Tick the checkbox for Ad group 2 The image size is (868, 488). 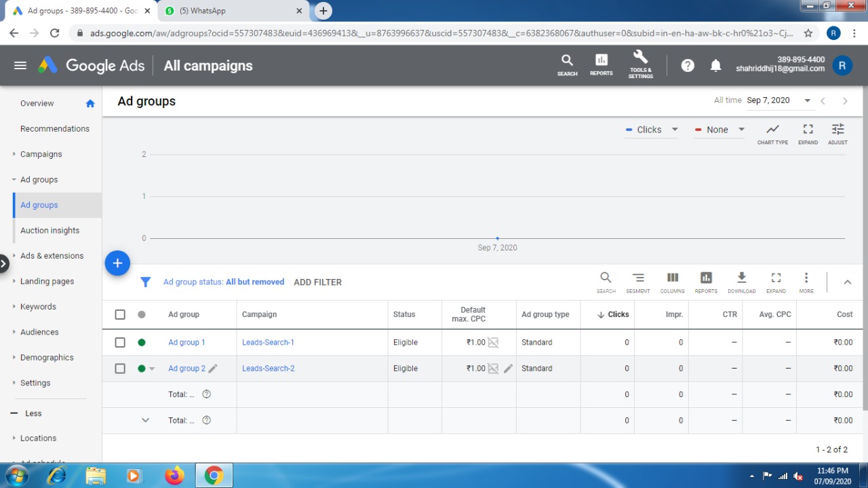point(120,369)
